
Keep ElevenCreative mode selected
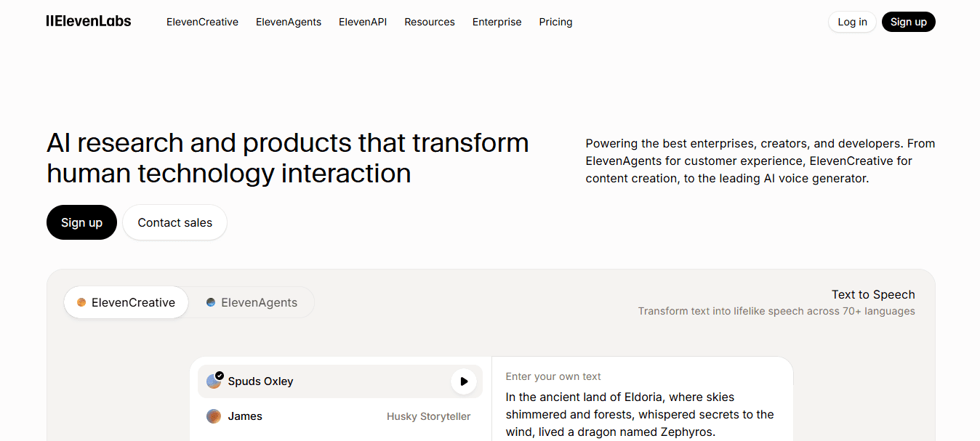point(126,302)
